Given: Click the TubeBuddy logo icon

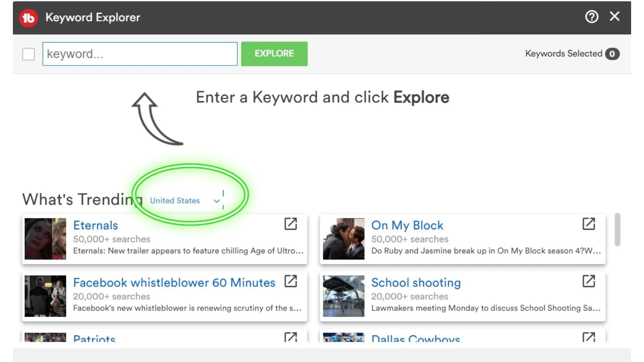Looking at the screenshot, I should (28, 18).
